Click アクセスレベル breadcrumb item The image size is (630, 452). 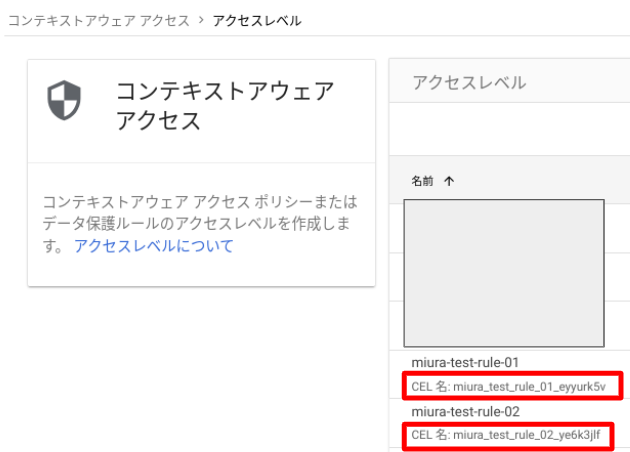click(257, 20)
